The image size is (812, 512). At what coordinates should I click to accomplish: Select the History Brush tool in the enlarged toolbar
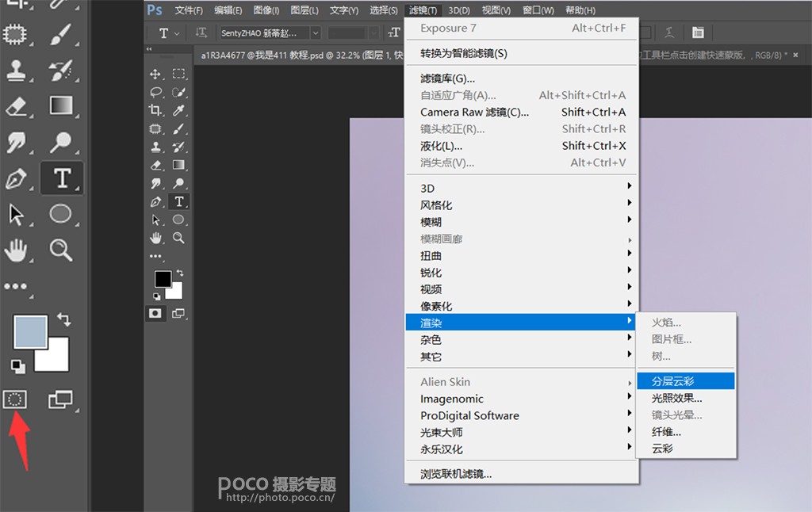tap(61, 71)
